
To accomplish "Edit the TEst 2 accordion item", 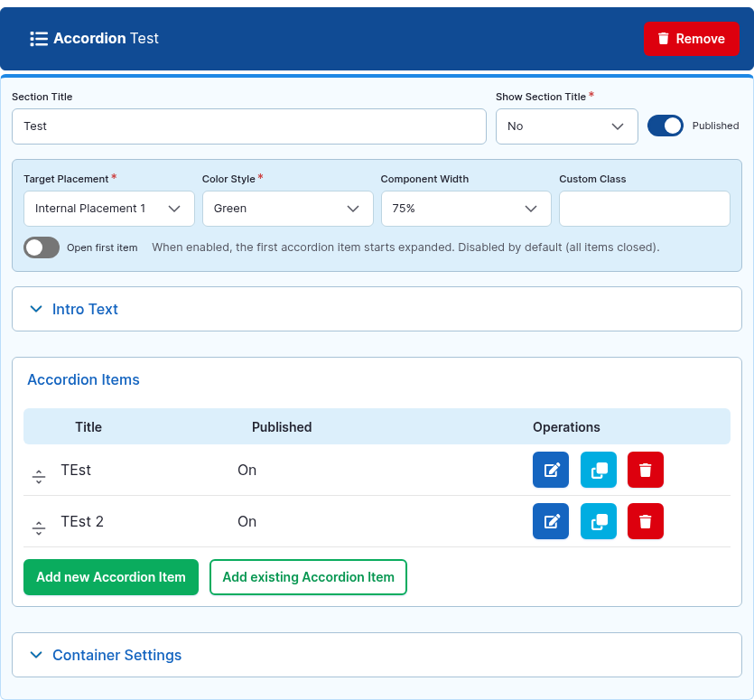I will click(x=551, y=521).
